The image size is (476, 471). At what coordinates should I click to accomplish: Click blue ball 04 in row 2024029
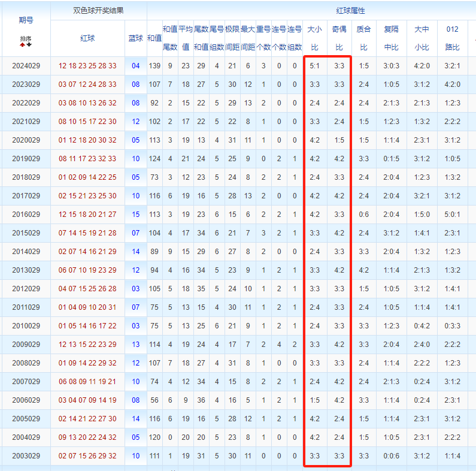click(x=136, y=66)
